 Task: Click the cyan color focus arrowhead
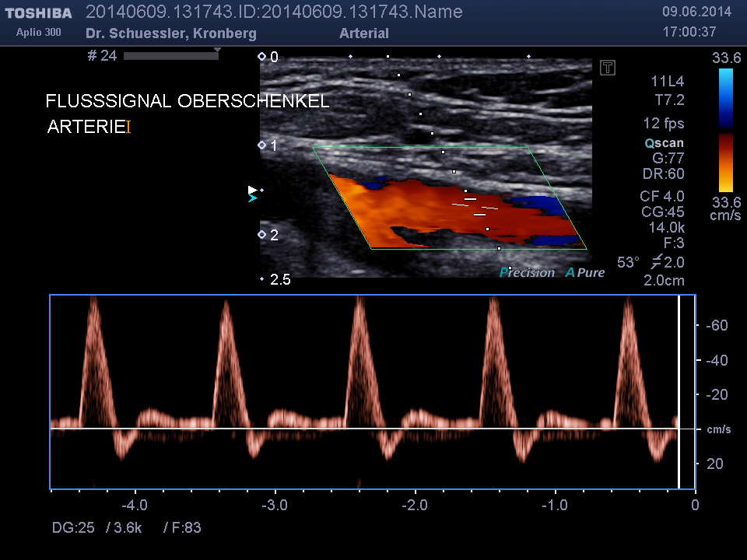coord(252,199)
